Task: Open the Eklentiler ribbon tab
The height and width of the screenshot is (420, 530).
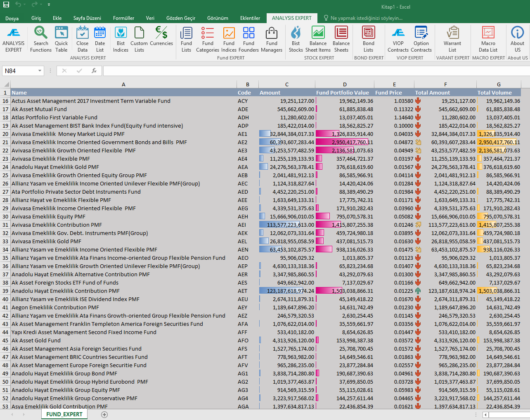Action: 250,18
